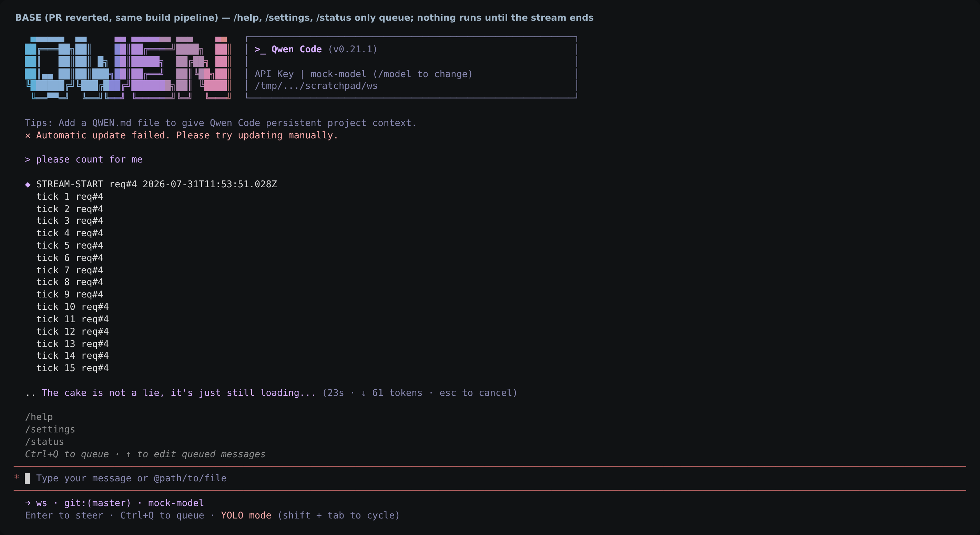
Task: Click the QWEN.md tips line
Action: click(221, 123)
